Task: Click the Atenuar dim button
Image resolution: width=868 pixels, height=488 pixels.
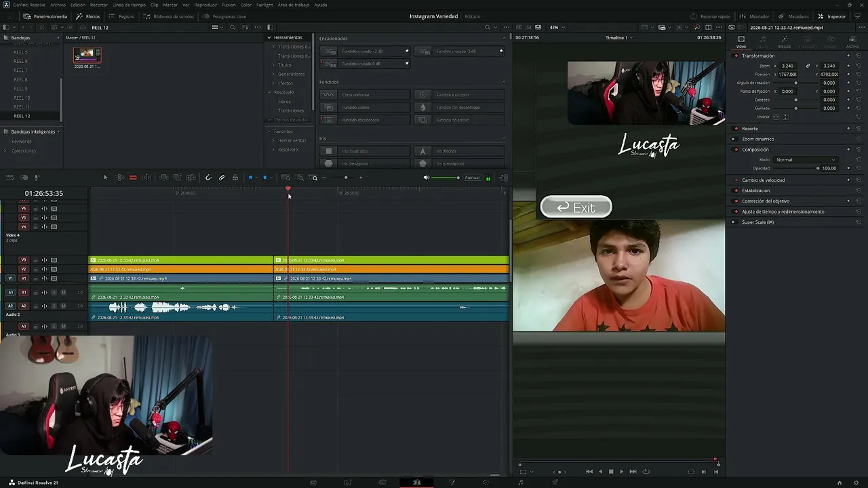Action: [x=472, y=178]
